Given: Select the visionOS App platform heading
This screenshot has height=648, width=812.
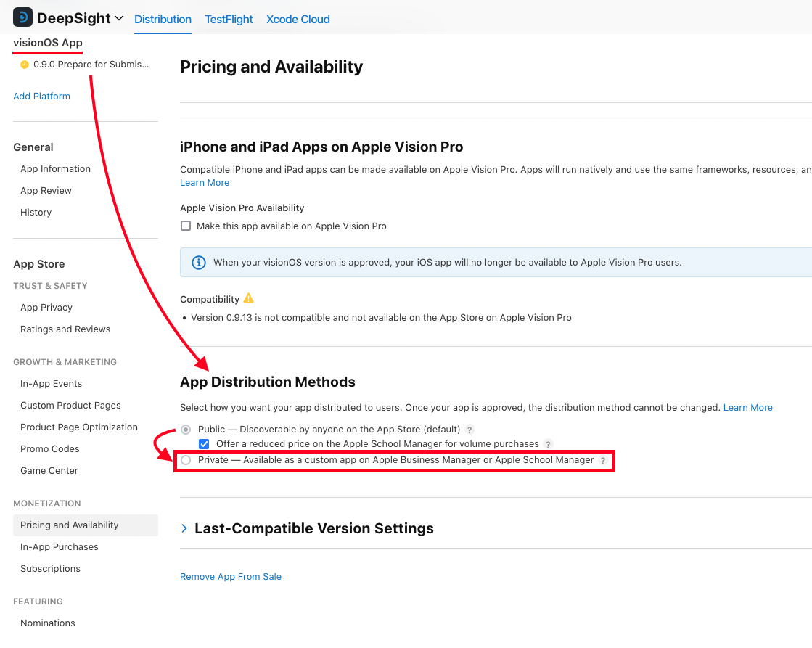Looking at the screenshot, I should 48,43.
